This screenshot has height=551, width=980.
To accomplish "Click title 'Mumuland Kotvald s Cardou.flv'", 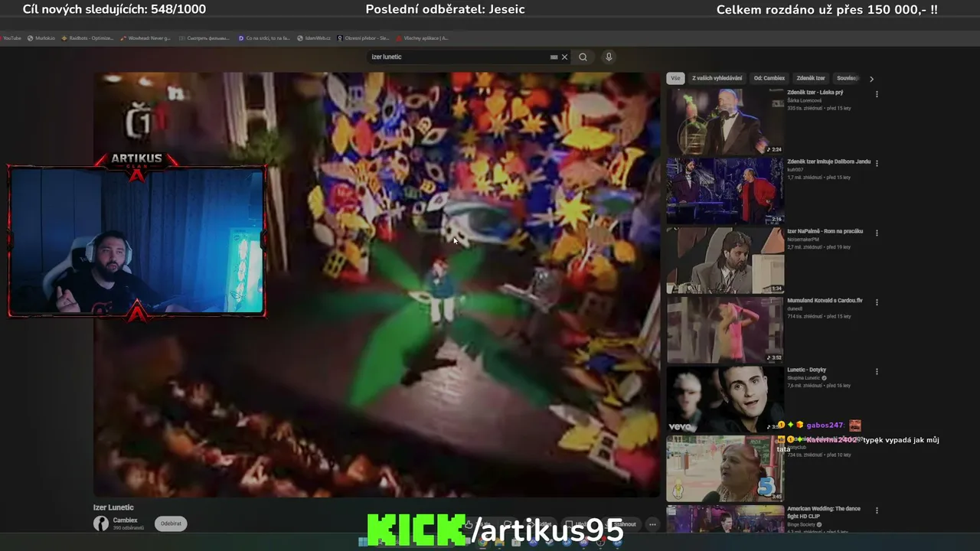I will 825,301.
